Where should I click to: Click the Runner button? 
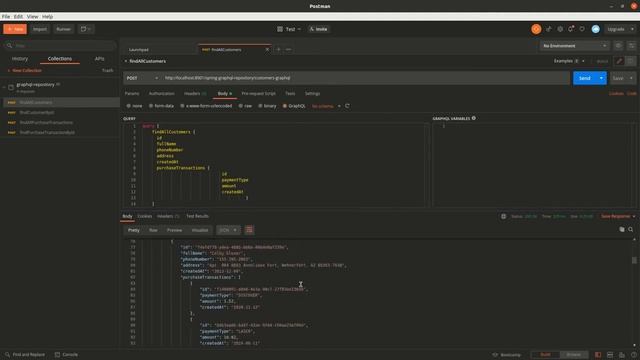(x=63, y=29)
